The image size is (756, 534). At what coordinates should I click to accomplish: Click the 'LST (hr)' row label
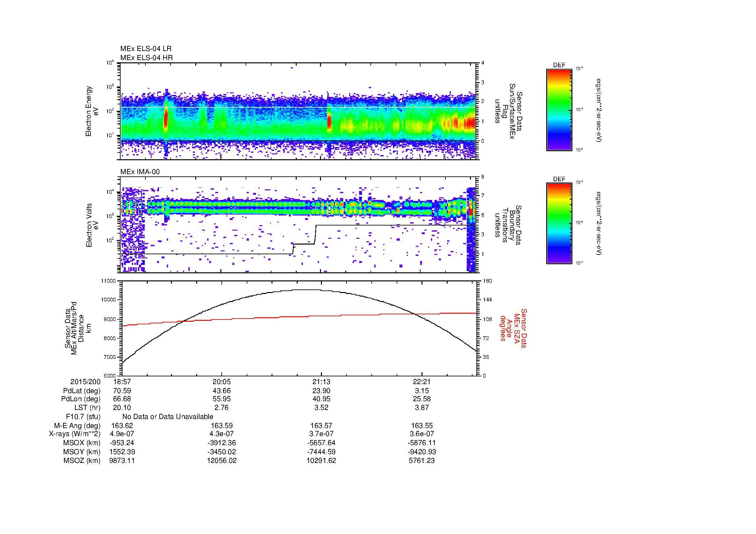[x=87, y=408]
